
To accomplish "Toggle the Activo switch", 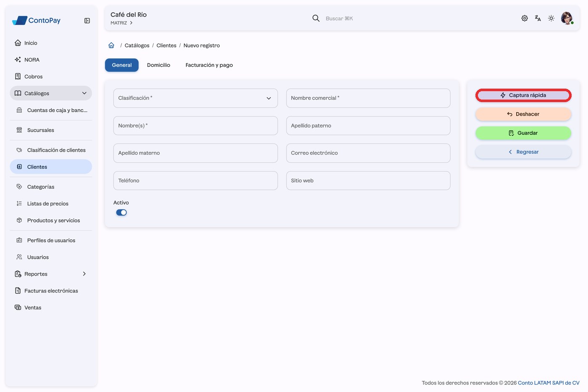I will pos(121,213).
